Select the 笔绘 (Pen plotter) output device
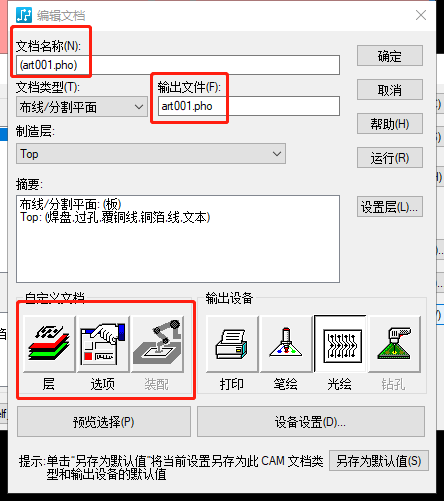Viewport: 444px width, 501px height. point(286,344)
